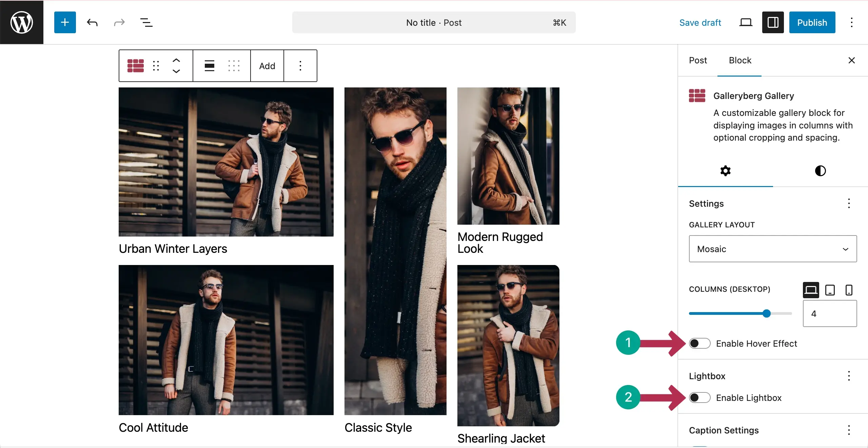The height and width of the screenshot is (448, 868).
Task: Open the alignment control in the block toolbar
Action: pos(209,66)
